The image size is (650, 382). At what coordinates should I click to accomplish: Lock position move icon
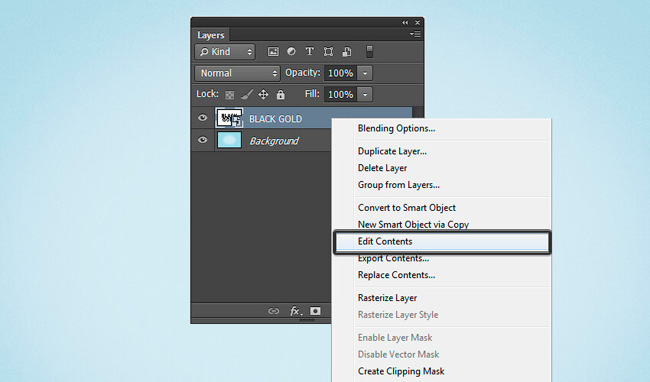pyautogui.click(x=263, y=95)
